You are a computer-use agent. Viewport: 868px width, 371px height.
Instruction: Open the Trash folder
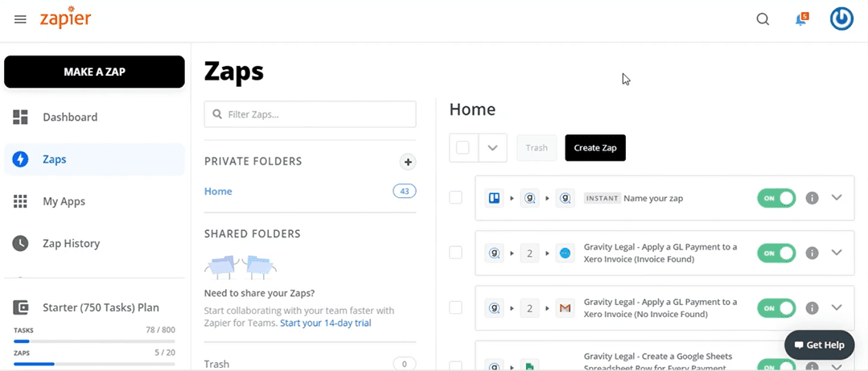click(216, 364)
